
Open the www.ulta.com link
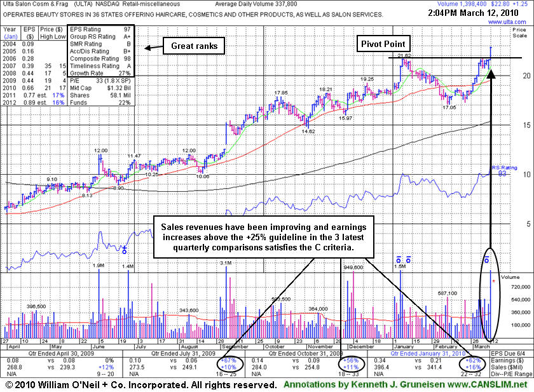coord(507,22)
